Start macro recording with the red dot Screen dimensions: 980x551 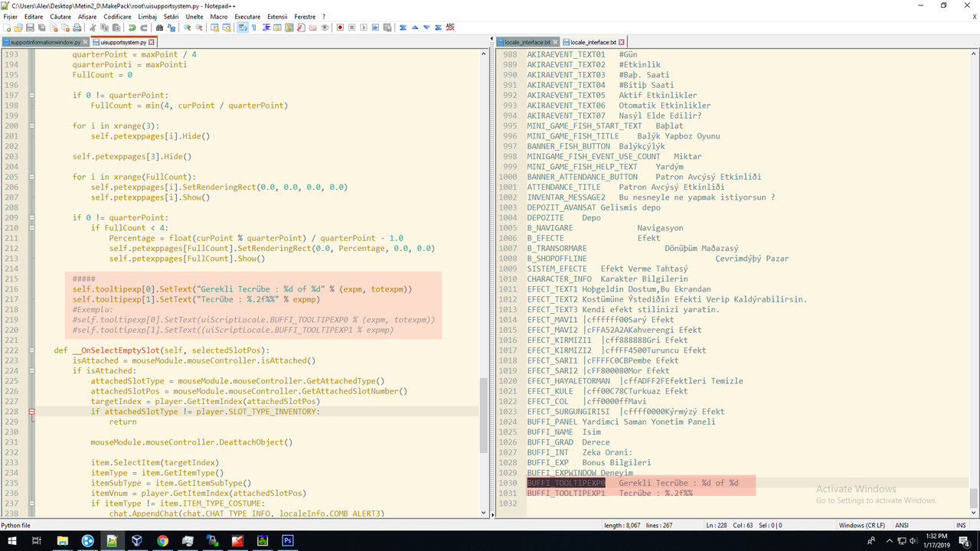(341, 28)
